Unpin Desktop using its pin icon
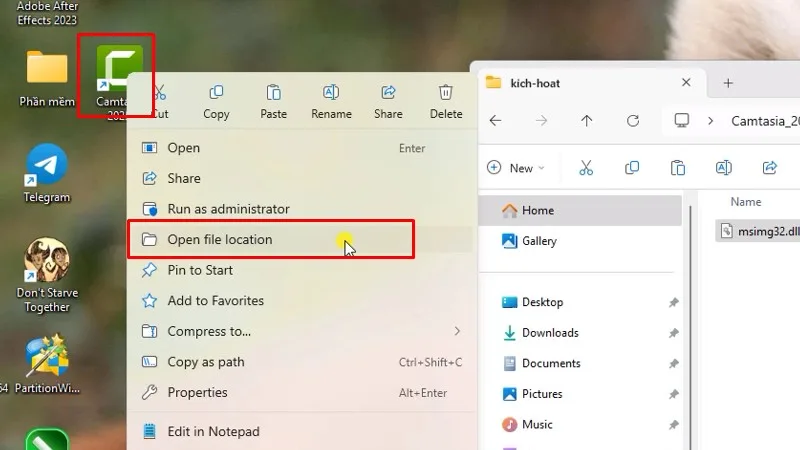800x450 pixels. pyautogui.click(x=673, y=303)
